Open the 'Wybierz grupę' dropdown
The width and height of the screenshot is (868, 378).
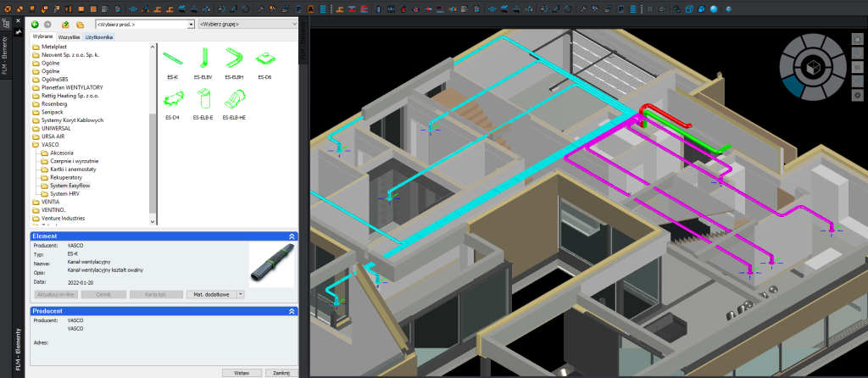[246, 25]
